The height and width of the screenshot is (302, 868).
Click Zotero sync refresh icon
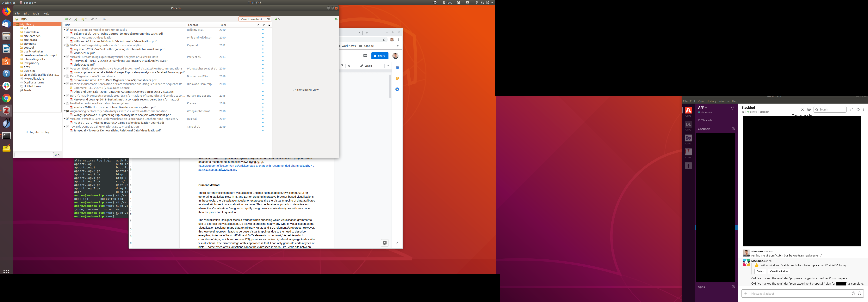[336, 19]
